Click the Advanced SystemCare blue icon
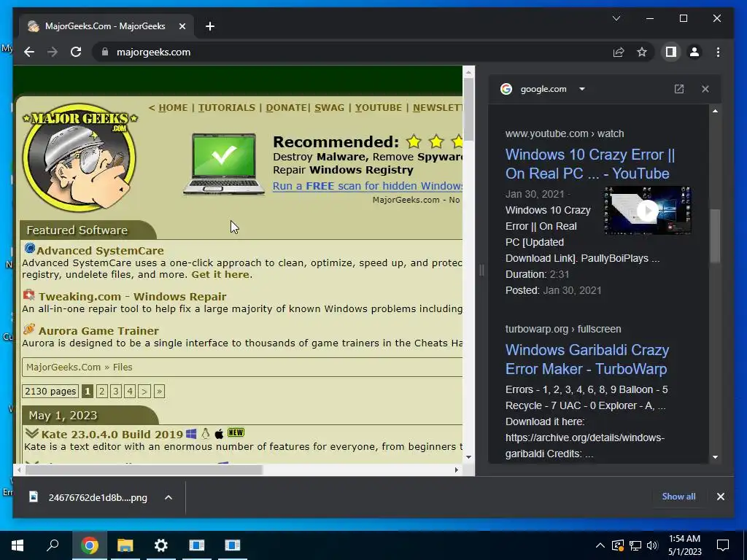This screenshot has width=747, height=560. click(29, 248)
